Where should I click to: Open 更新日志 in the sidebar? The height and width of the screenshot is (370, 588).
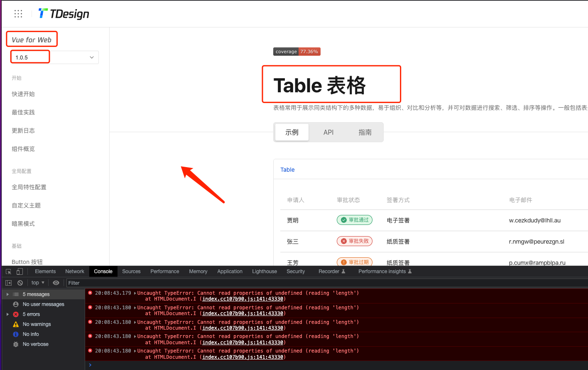(x=23, y=131)
